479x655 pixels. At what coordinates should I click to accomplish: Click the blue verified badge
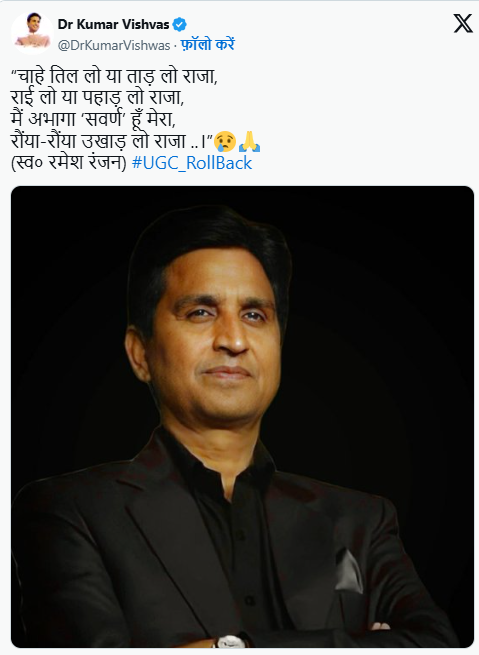(x=180, y=25)
